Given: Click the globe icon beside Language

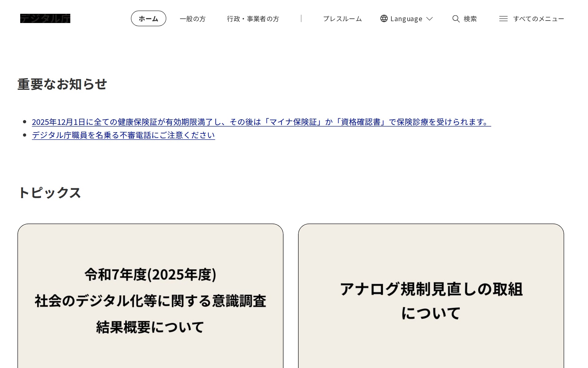Looking at the screenshot, I should pyautogui.click(x=384, y=18).
